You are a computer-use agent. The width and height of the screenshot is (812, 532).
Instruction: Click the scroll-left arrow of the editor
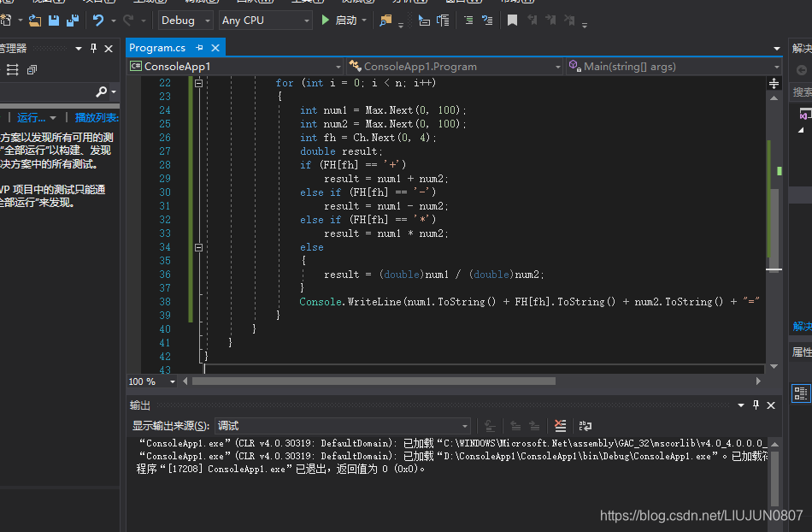[185, 381]
